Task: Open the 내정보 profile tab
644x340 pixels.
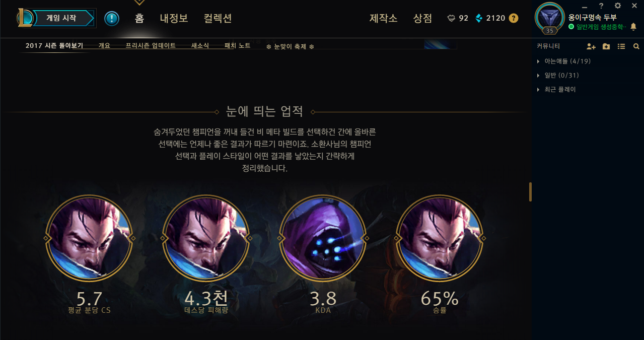Action: (174, 18)
